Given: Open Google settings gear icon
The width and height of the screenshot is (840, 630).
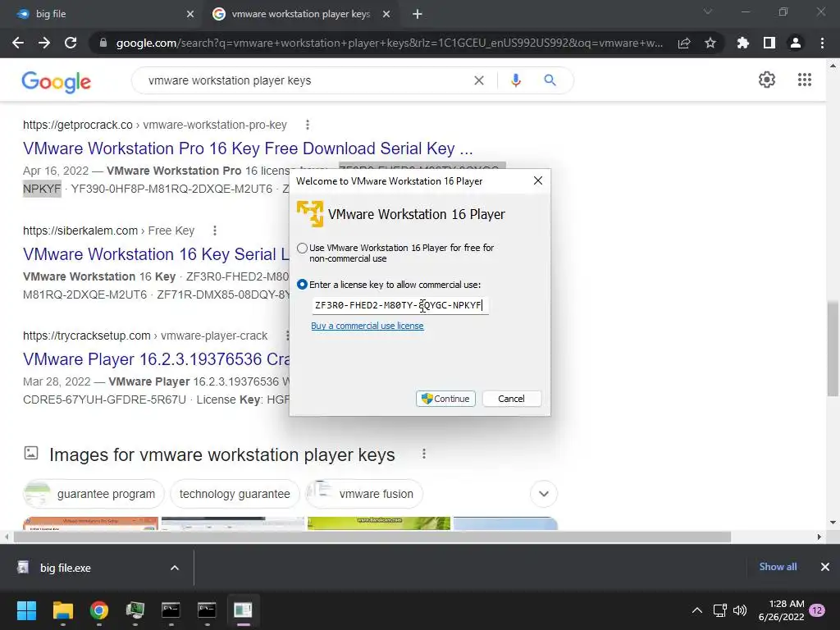Looking at the screenshot, I should click(767, 80).
